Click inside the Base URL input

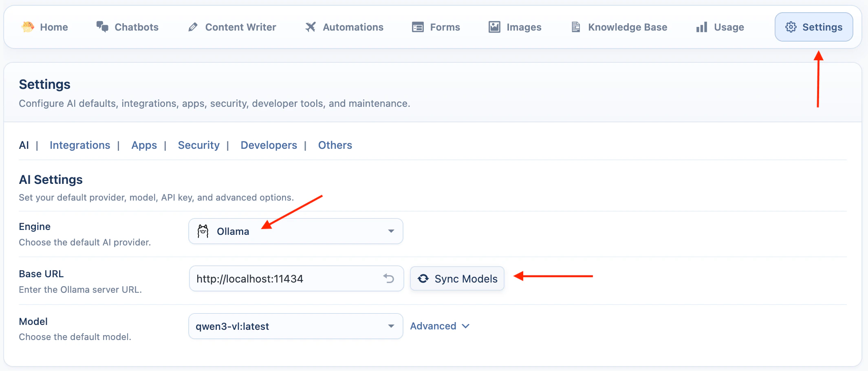pyautogui.click(x=285, y=278)
